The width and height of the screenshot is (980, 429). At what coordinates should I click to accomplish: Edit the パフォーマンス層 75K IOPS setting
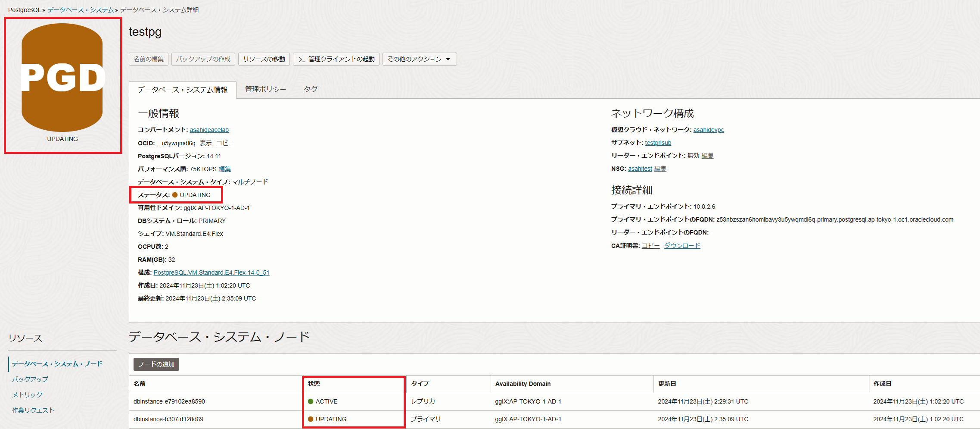(225, 169)
